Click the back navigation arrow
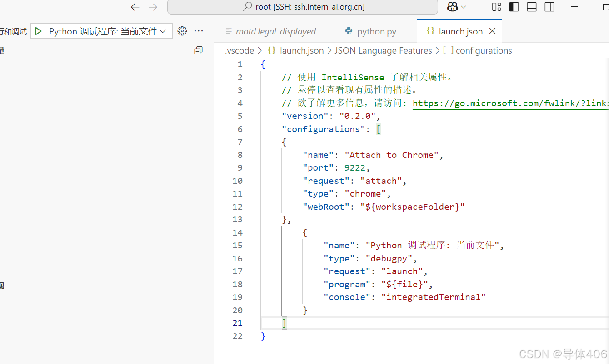 pyautogui.click(x=135, y=7)
